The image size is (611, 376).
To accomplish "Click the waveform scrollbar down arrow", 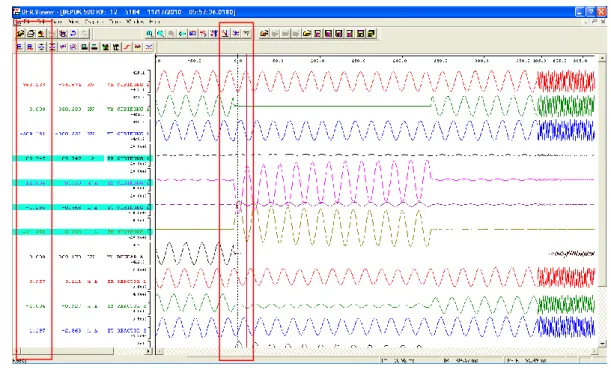I will click(x=602, y=344).
